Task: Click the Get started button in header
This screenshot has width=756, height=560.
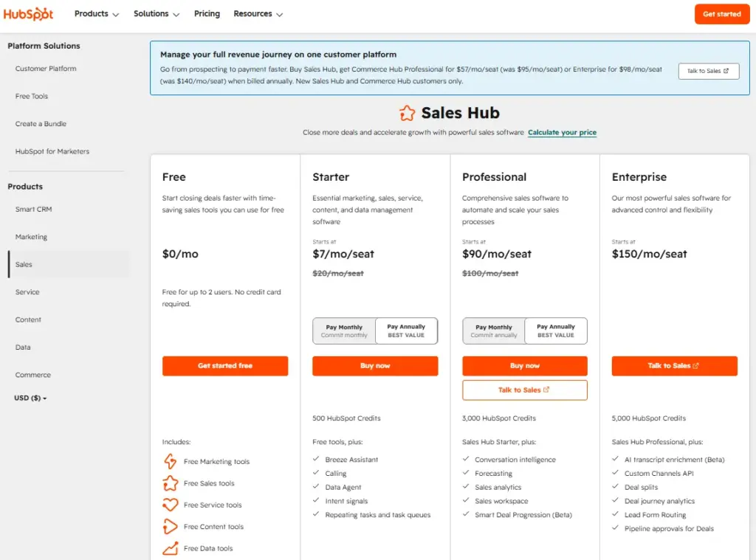Action: [x=722, y=14]
